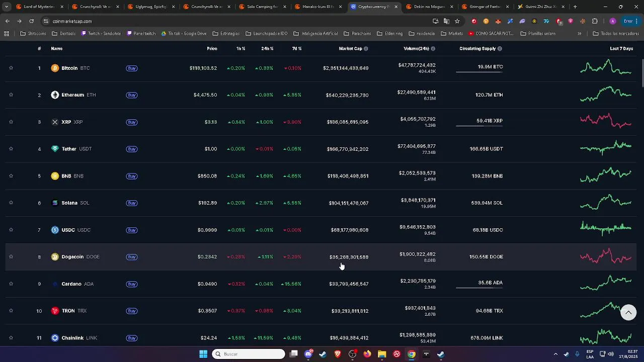644x362 pixels.
Task: Sort table by rank # column
Action: (39, 49)
